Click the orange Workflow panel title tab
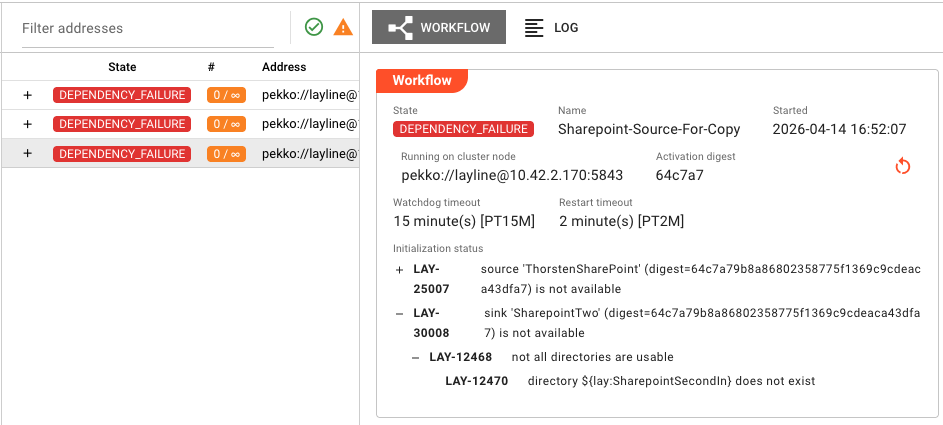The height and width of the screenshot is (425, 943). [x=422, y=81]
